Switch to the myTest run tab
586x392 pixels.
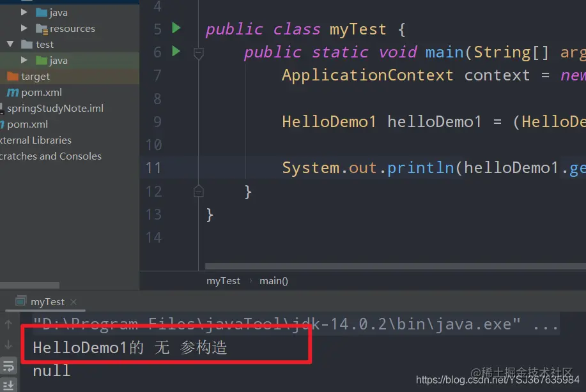[x=47, y=301]
